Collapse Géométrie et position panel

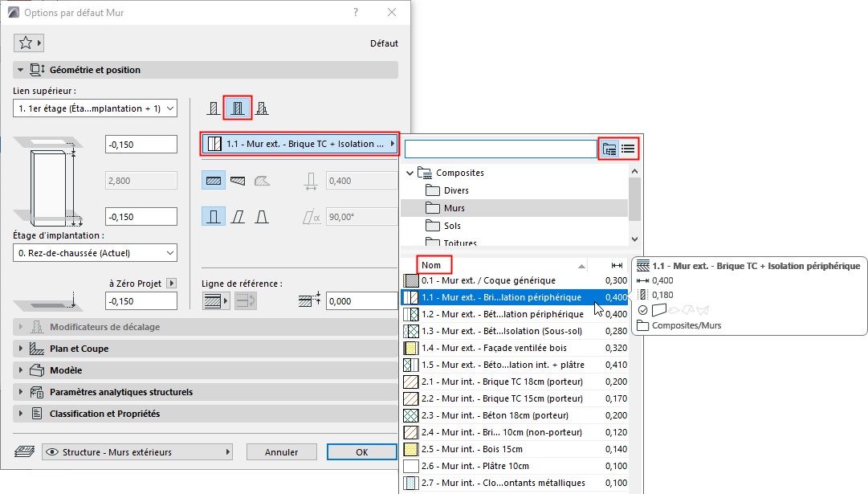coord(21,70)
